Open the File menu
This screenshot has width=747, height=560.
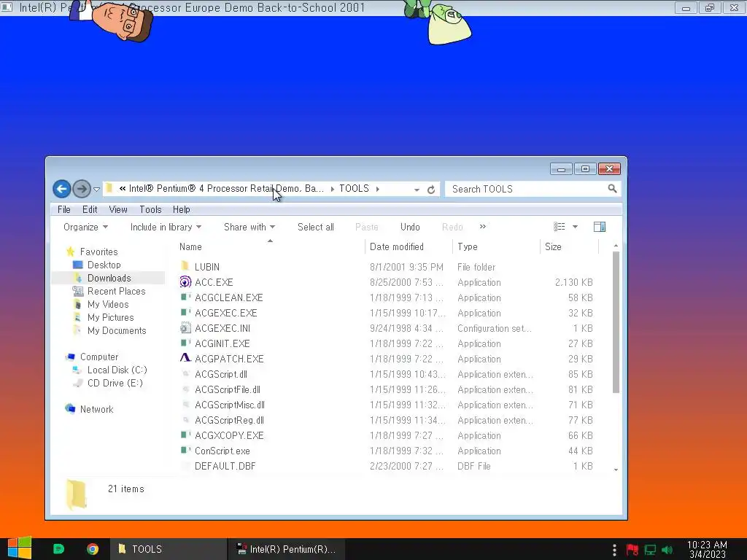pos(64,209)
